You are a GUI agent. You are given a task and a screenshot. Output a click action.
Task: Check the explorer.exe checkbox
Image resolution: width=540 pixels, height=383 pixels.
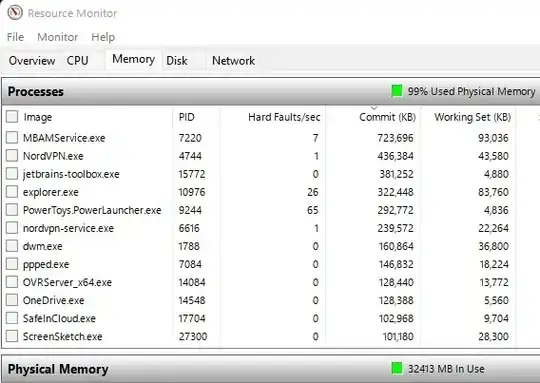coord(12,192)
